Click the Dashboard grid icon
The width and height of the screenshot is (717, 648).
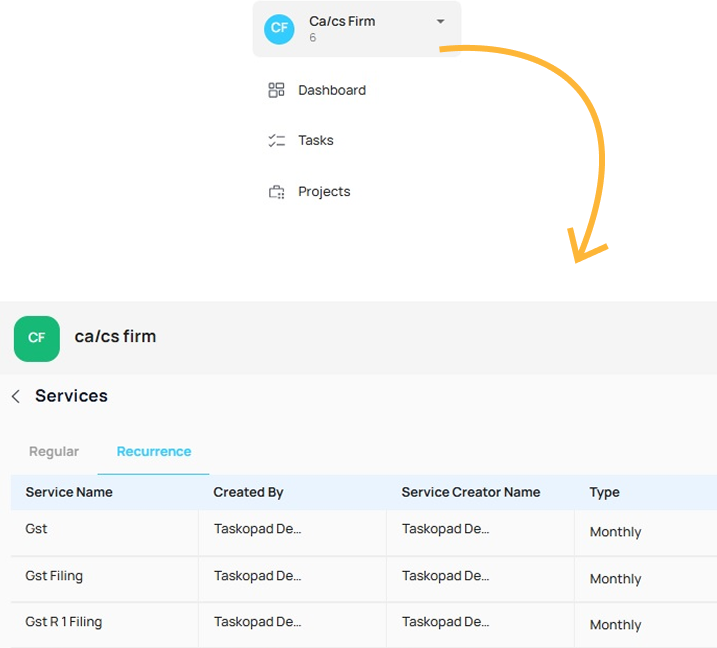[x=277, y=90]
